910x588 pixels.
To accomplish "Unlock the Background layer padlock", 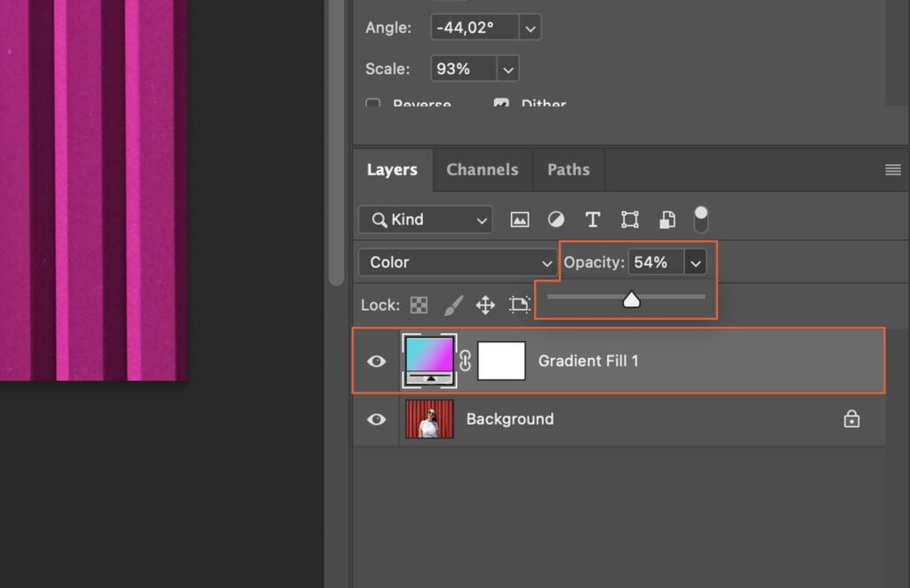I will click(x=851, y=418).
